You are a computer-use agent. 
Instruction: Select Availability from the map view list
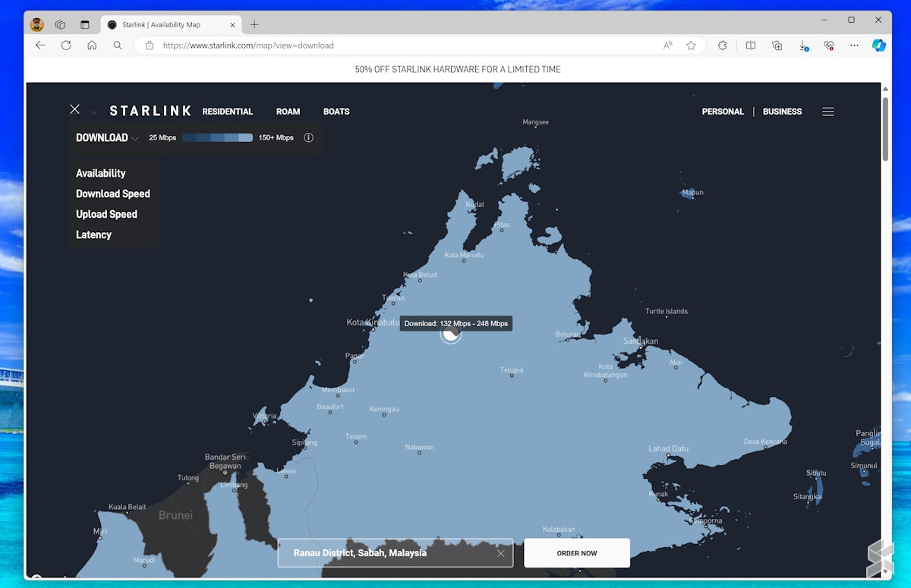[101, 174]
